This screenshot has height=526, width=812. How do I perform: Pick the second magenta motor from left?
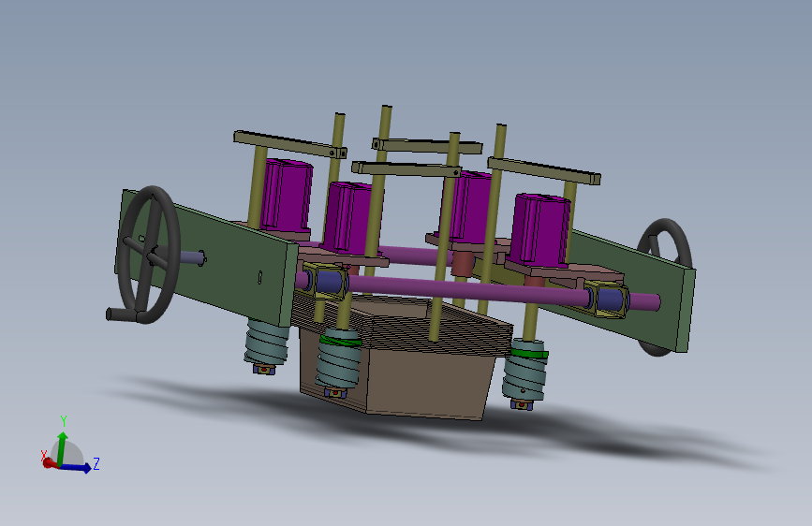click(x=350, y=218)
